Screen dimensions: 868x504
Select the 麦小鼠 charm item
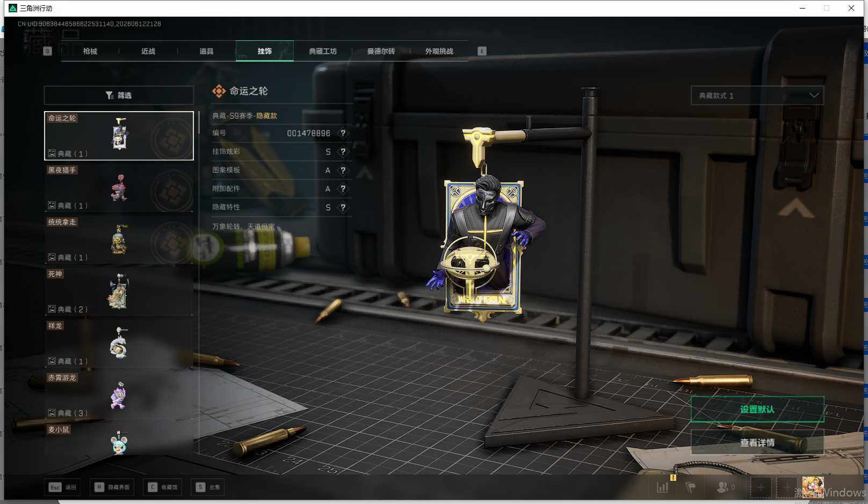pyautogui.click(x=119, y=440)
